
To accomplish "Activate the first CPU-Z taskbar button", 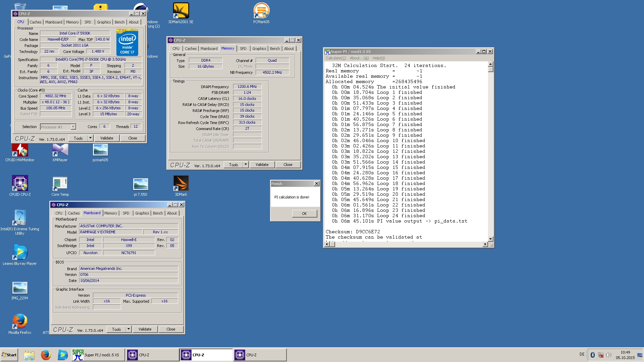I will coord(152,355).
